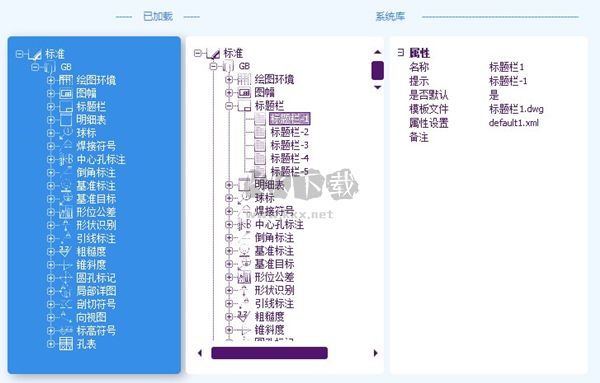Click 标题栏 icon in loaded panel
The height and width of the screenshot is (383, 600).
(x=66, y=106)
